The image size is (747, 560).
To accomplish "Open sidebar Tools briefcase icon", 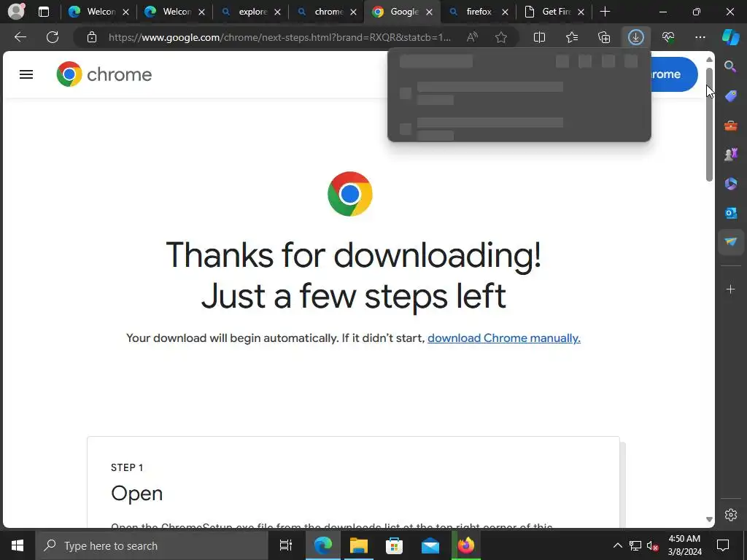I will 730,125.
